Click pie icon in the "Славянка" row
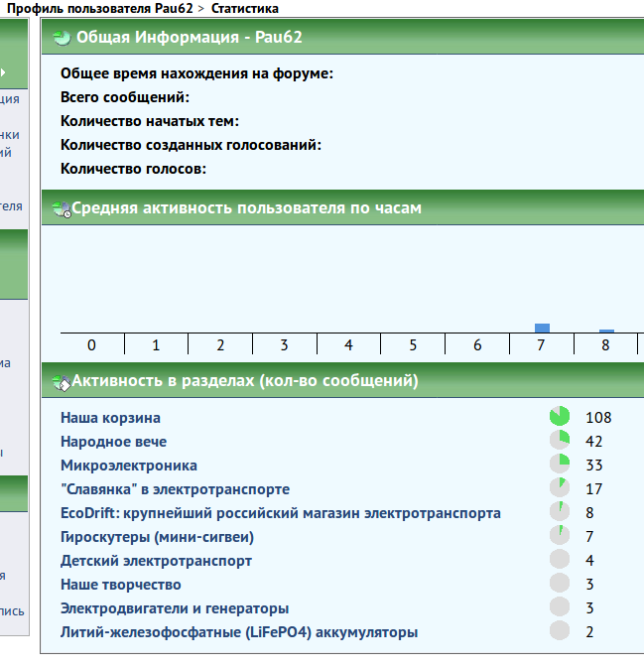This screenshot has height=668, width=644. (x=560, y=488)
